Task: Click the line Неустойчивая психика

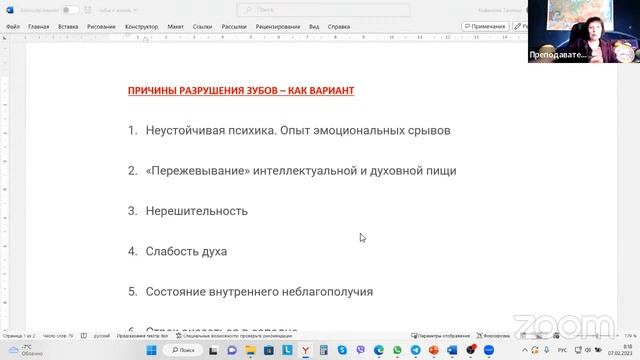Action: pos(298,131)
